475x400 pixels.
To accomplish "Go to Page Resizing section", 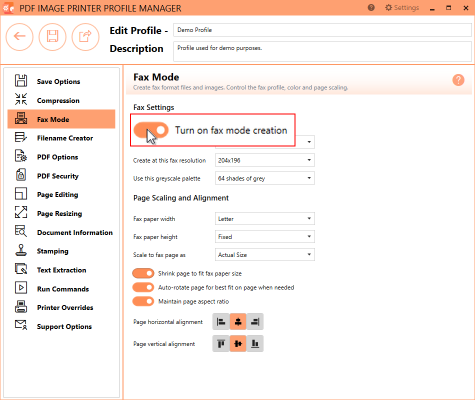I will (x=61, y=213).
